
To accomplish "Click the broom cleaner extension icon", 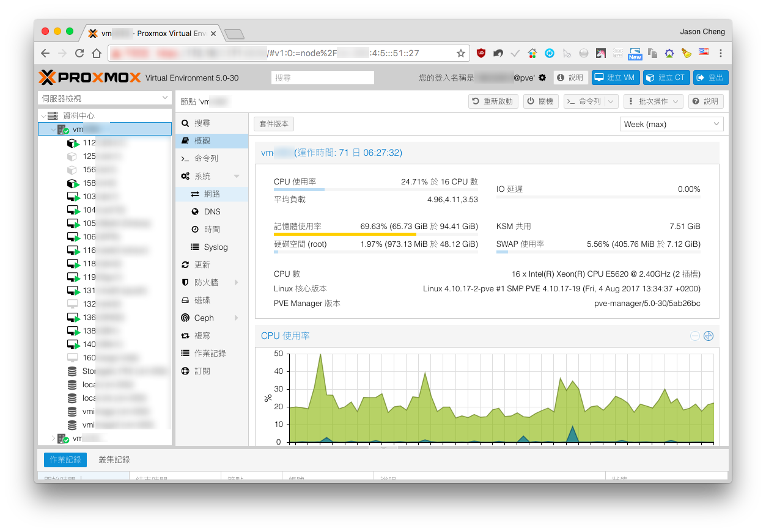I will (x=687, y=53).
